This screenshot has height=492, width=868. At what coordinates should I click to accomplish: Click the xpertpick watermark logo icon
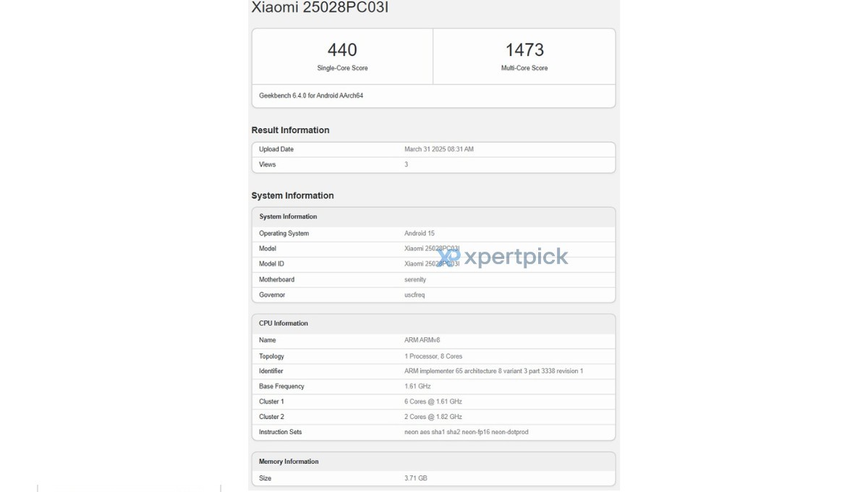click(449, 257)
